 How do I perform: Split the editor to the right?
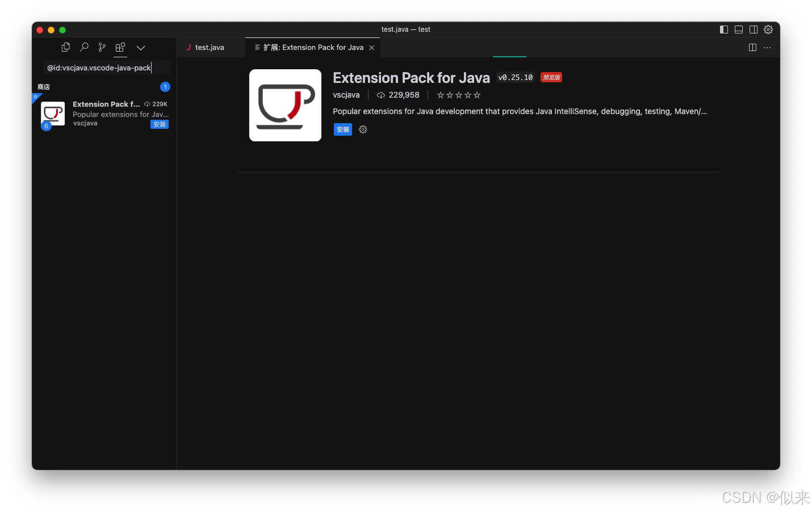[752, 48]
